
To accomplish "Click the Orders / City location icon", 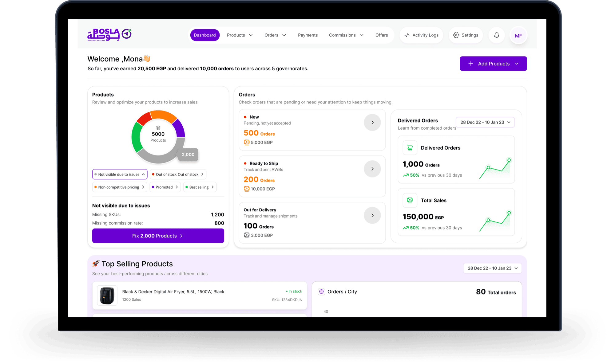I will pos(321,292).
